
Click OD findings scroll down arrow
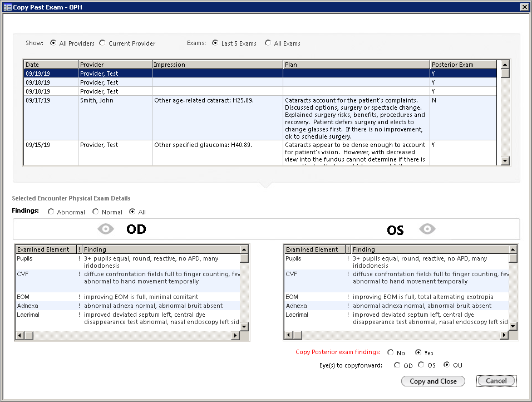(244, 327)
